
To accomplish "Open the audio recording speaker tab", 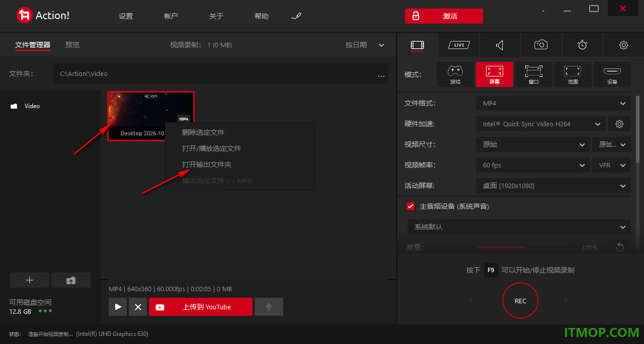I will pyautogui.click(x=500, y=45).
